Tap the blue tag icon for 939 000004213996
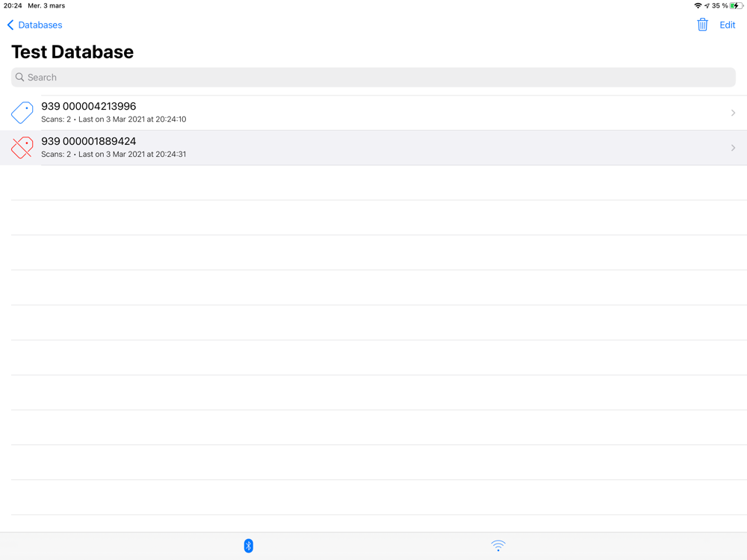Viewport: 747px width, 560px height. coord(22,113)
